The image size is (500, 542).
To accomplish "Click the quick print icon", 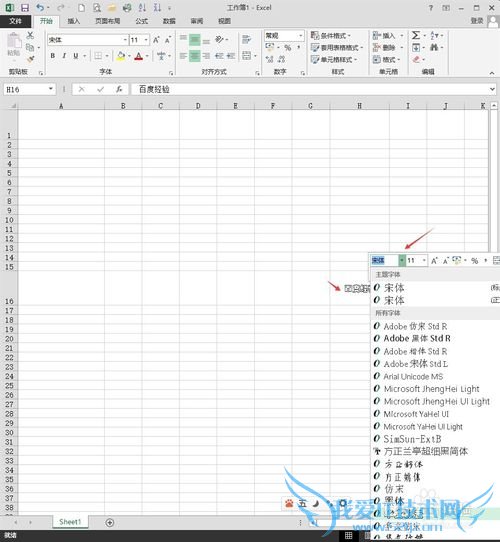I will point(127,8).
